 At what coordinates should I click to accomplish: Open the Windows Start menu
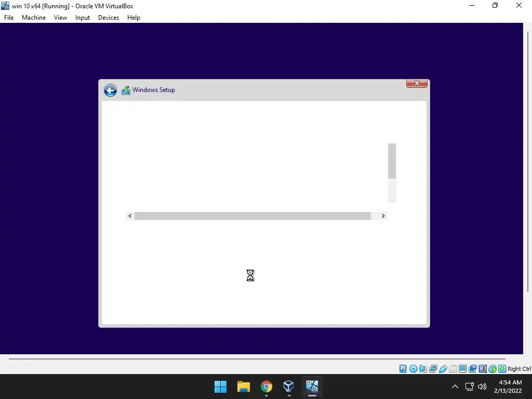pyautogui.click(x=220, y=387)
